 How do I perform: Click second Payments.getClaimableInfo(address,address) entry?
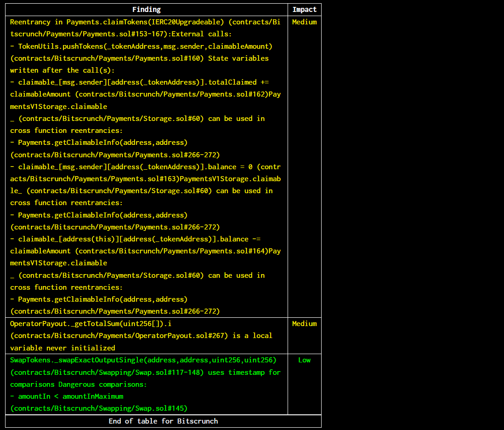(x=99, y=215)
